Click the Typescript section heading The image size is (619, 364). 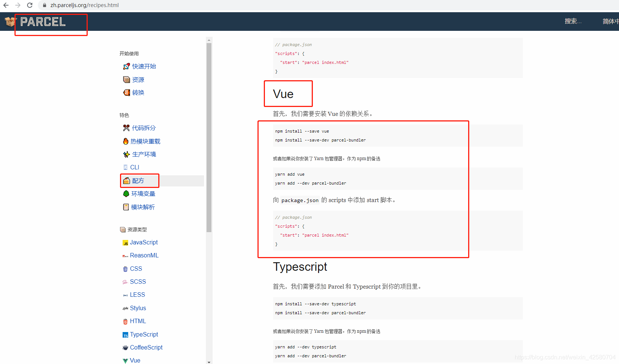pos(300,267)
